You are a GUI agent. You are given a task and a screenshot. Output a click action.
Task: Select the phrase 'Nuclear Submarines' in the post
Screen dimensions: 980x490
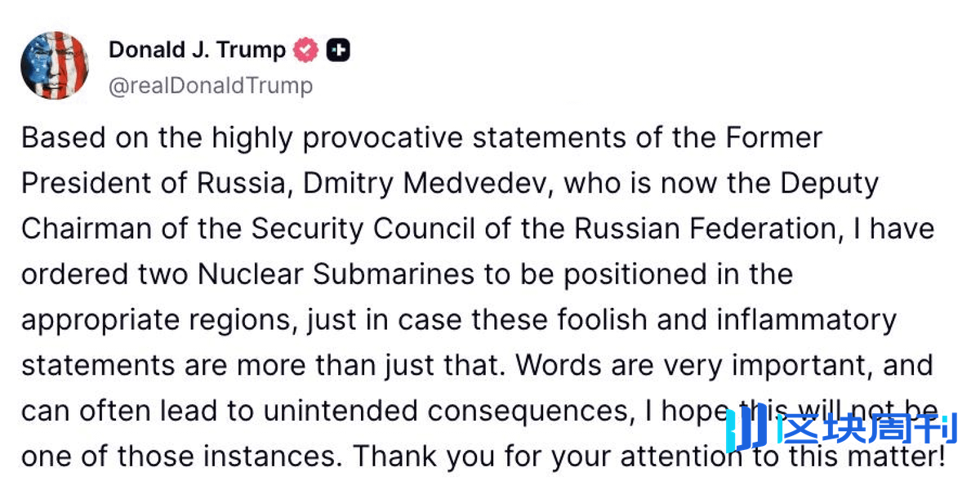tap(336, 274)
